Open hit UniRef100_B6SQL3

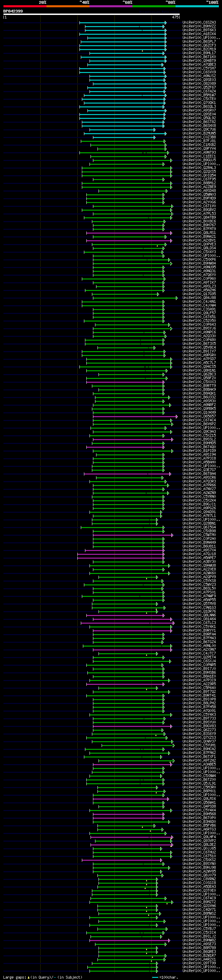(199, 106)
